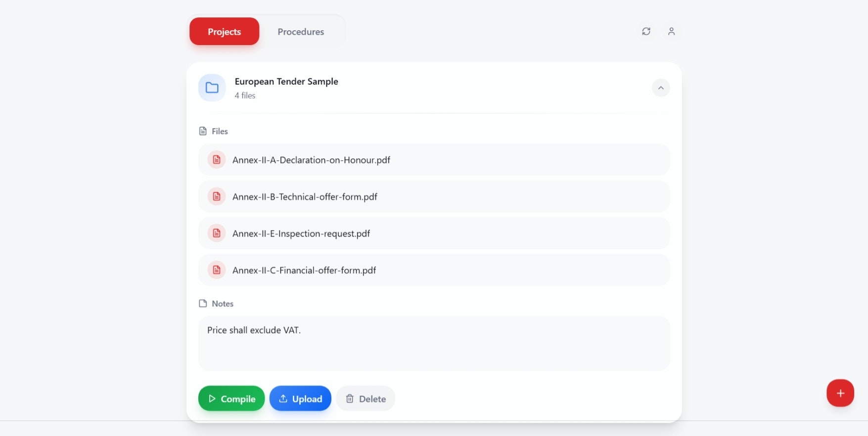Click the Delete button
The image size is (868, 436).
point(365,398)
